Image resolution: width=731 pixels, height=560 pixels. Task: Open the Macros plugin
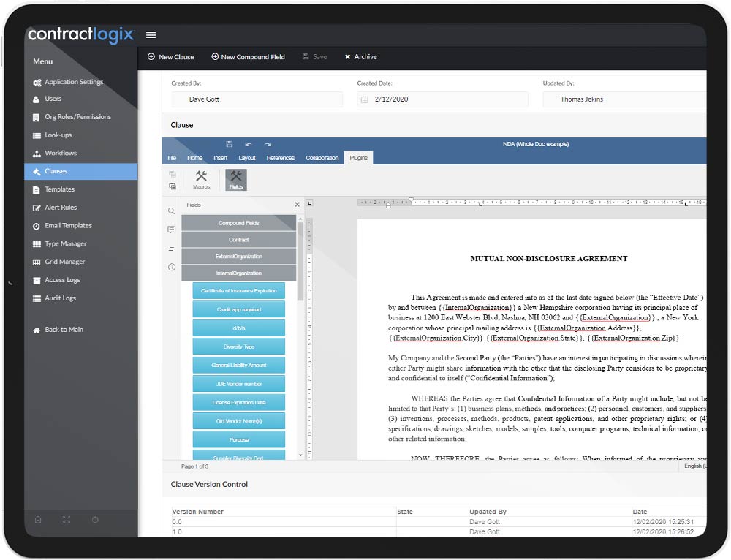point(202,180)
